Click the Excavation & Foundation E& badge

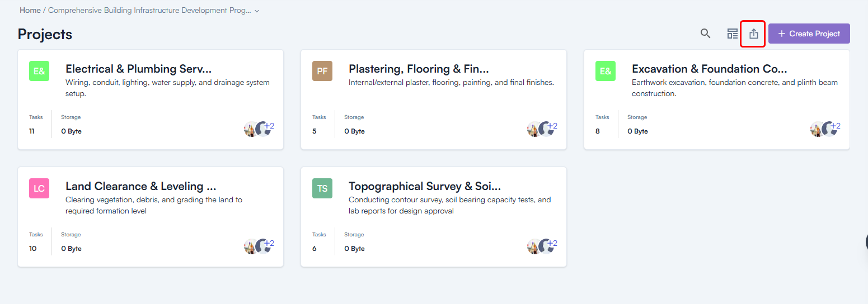pyautogui.click(x=606, y=71)
